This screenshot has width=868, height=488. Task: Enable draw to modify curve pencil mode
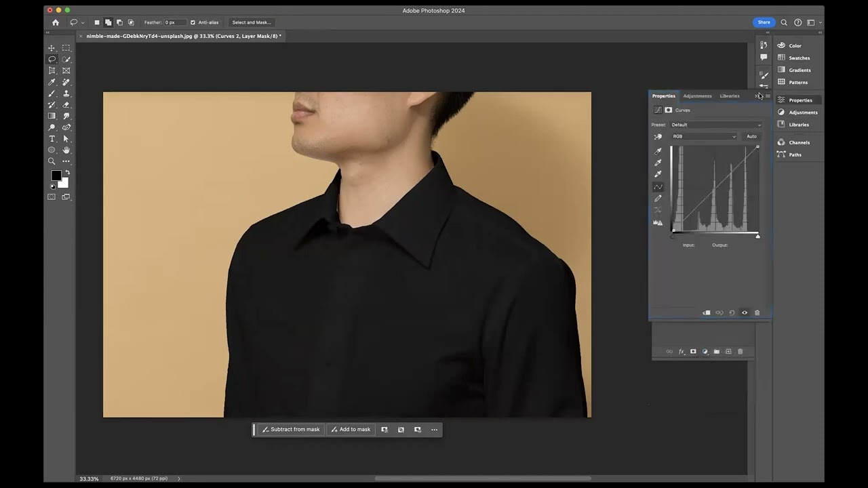click(x=658, y=199)
